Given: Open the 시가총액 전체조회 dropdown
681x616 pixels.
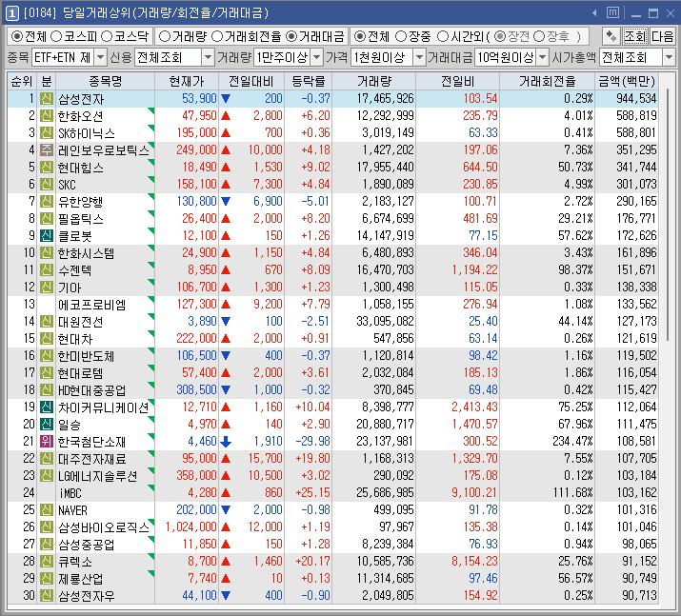Looking at the screenshot, I should point(669,57).
